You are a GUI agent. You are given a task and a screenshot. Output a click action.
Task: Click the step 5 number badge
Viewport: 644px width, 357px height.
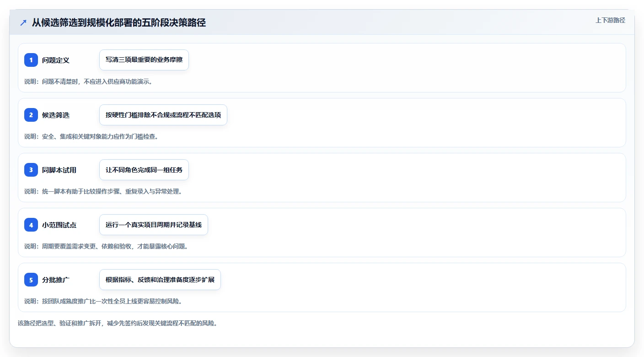click(31, 280)
